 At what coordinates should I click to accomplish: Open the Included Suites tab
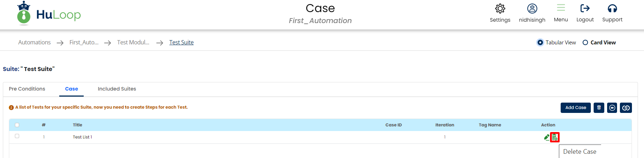tap(117, 89)
